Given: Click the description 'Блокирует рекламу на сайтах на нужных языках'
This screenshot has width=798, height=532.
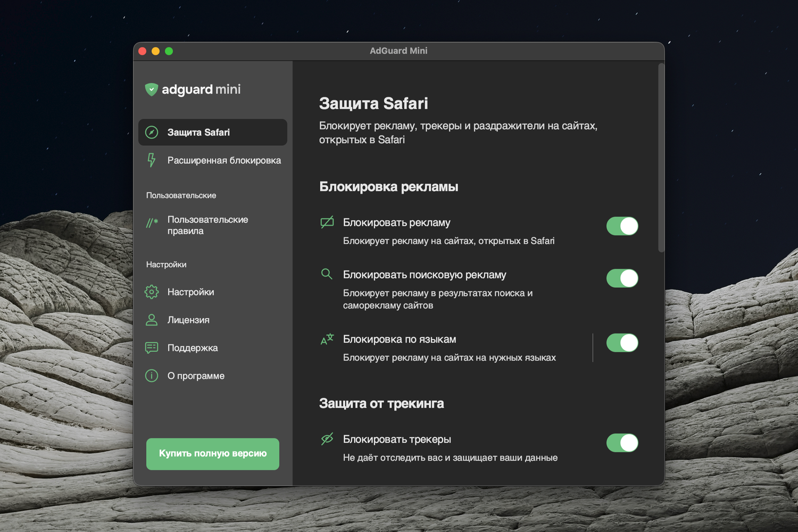Looking at the screenshot, I should (x=450, y=358).
